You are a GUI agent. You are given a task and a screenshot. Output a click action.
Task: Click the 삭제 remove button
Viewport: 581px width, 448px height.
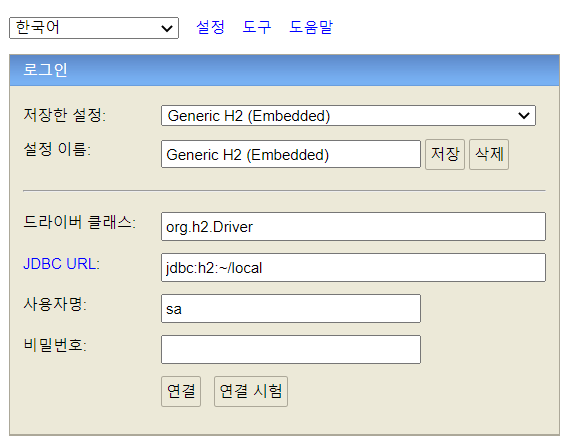tap(489, 154)
